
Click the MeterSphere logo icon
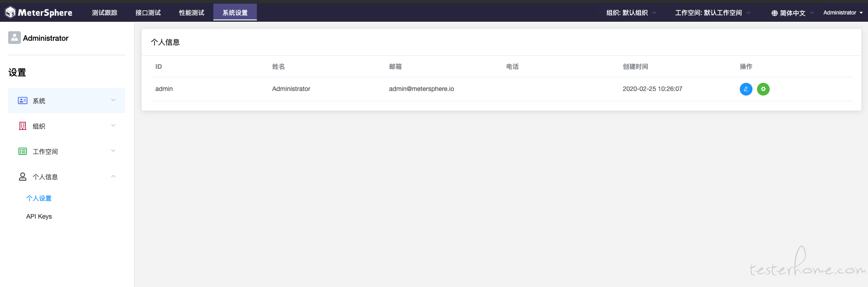10,12
